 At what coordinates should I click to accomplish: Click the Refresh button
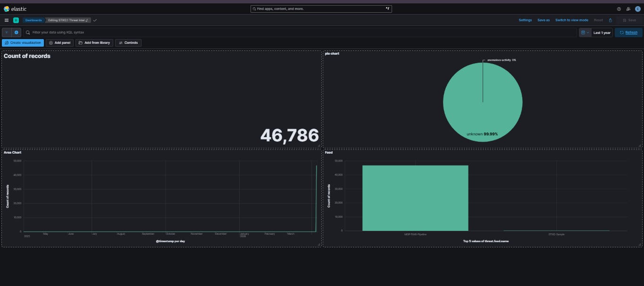point(628,33)
